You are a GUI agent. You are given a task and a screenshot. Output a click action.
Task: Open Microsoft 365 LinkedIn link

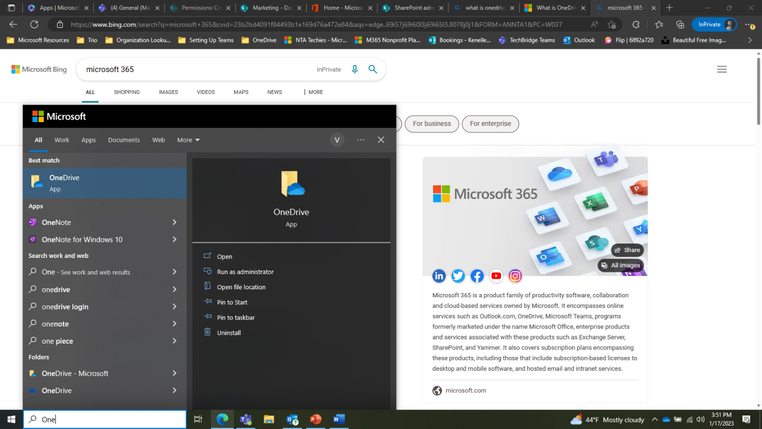[439, 276]
